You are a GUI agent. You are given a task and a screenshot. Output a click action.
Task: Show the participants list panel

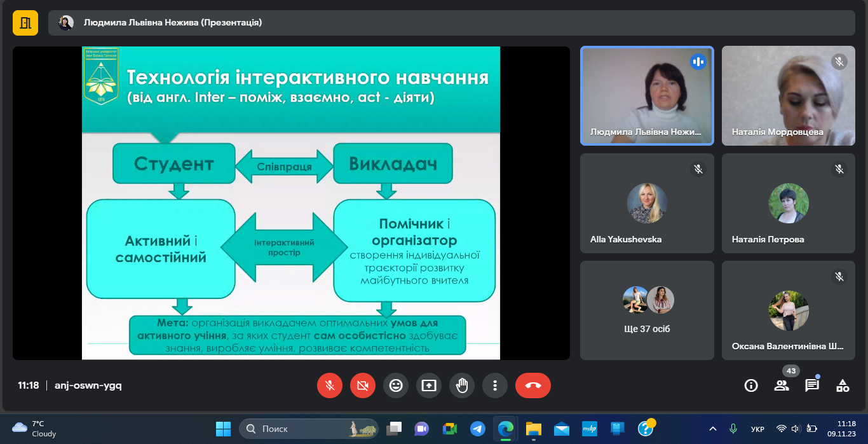[x=782, y=385]
